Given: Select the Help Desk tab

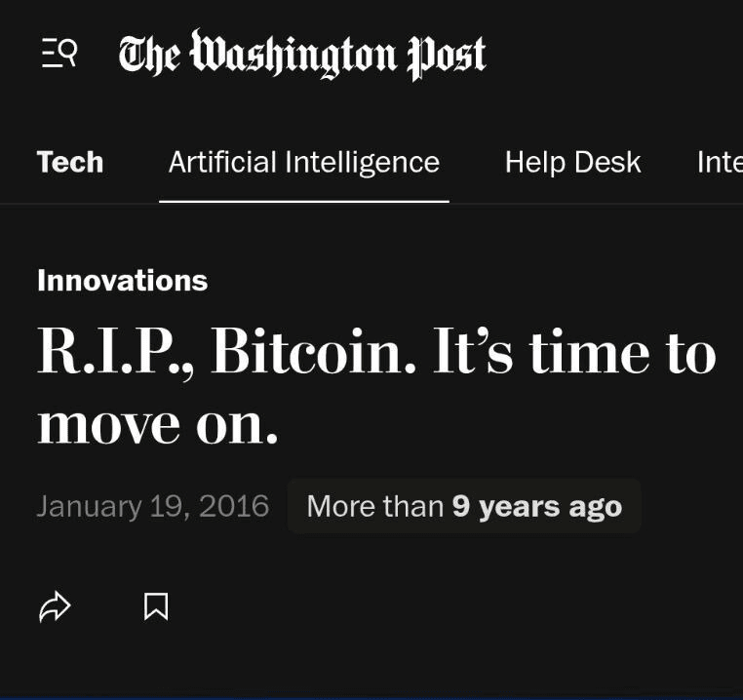Looking at the screenshot, I should 573,162.
